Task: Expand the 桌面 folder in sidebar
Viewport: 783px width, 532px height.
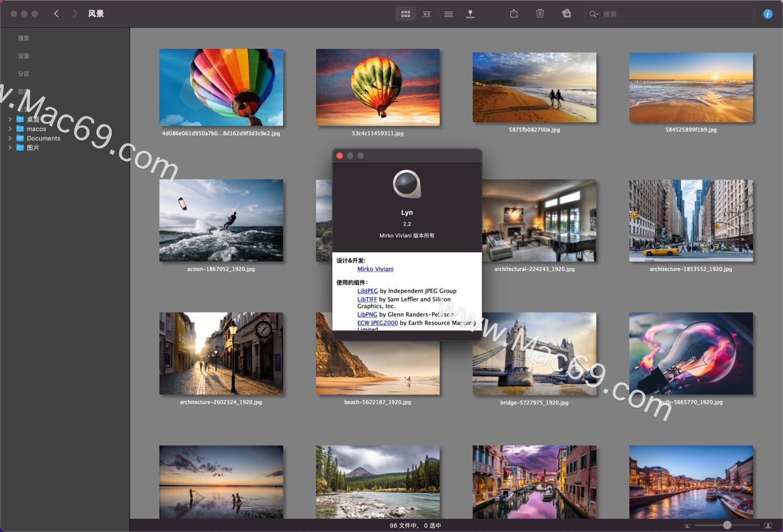Action: (10, 120)
